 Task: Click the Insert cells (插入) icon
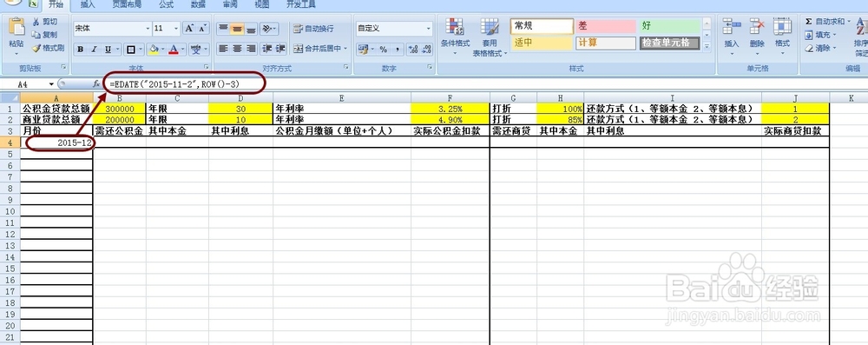pos(732,27)
